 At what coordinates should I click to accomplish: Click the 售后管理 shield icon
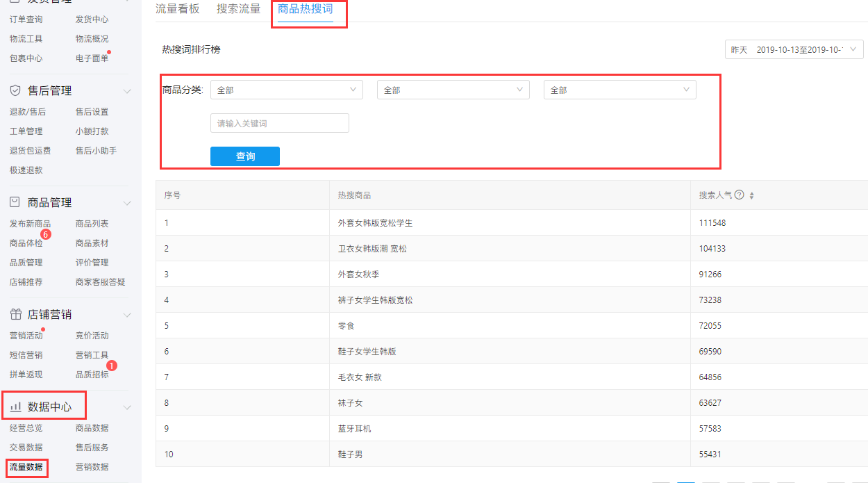pos(15,91)
